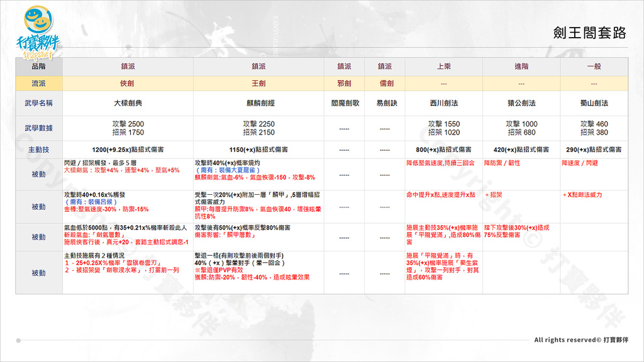
Task: Click the 被動 label beside 閃避 / 招架觸發
Action: (38, 175)
